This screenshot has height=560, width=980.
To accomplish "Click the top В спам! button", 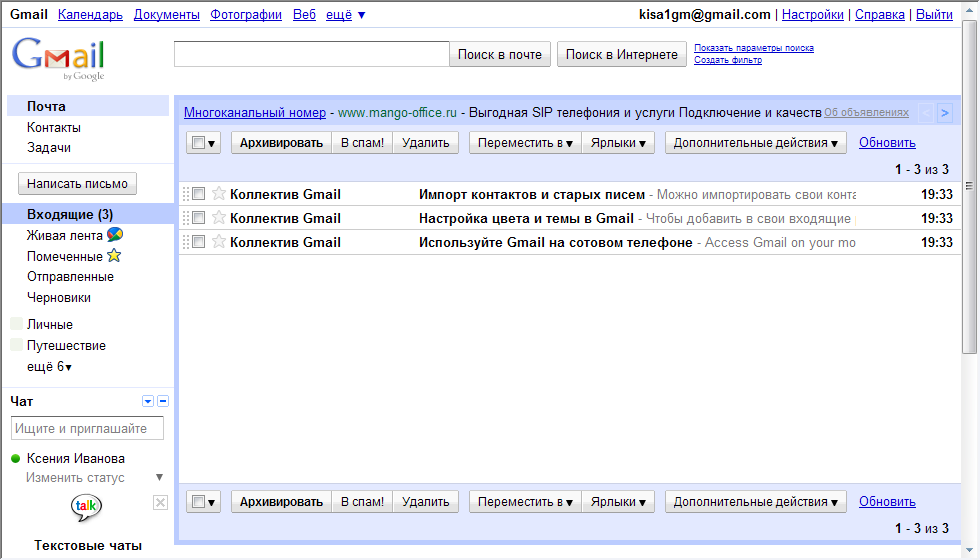I will pos(362,142).
